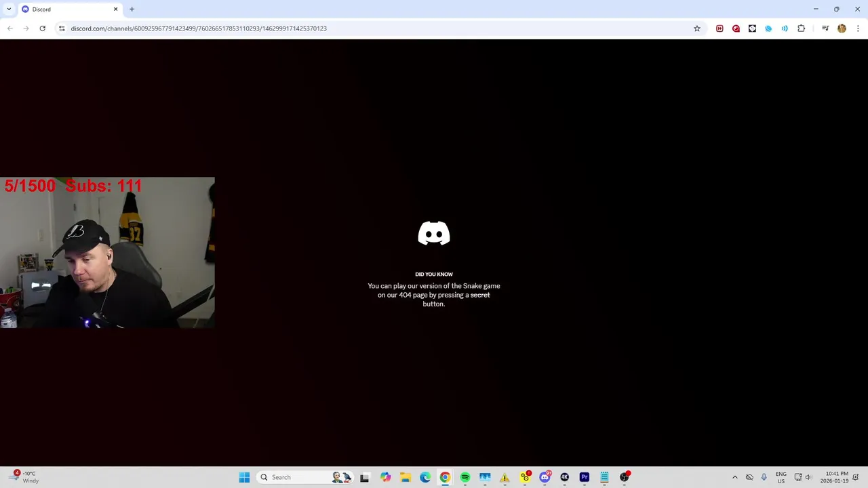
Task: Launch Copilot from the taskbar
Action: 385,477
